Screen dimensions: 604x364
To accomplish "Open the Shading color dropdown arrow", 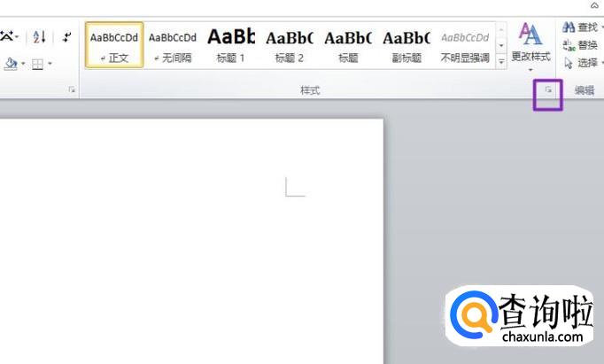I will 22,64.
